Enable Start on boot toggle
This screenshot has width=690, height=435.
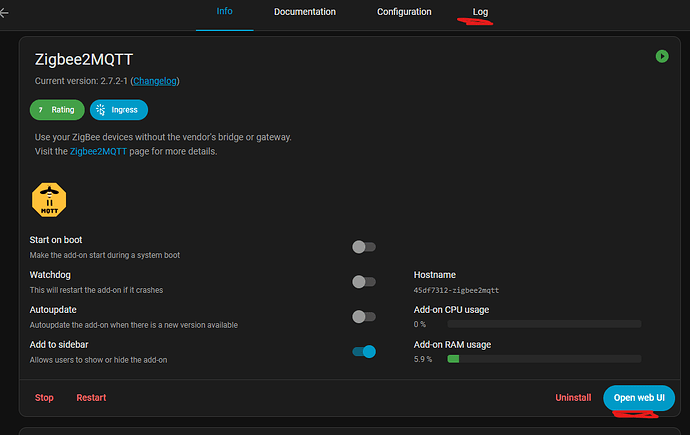pos(363,247)
